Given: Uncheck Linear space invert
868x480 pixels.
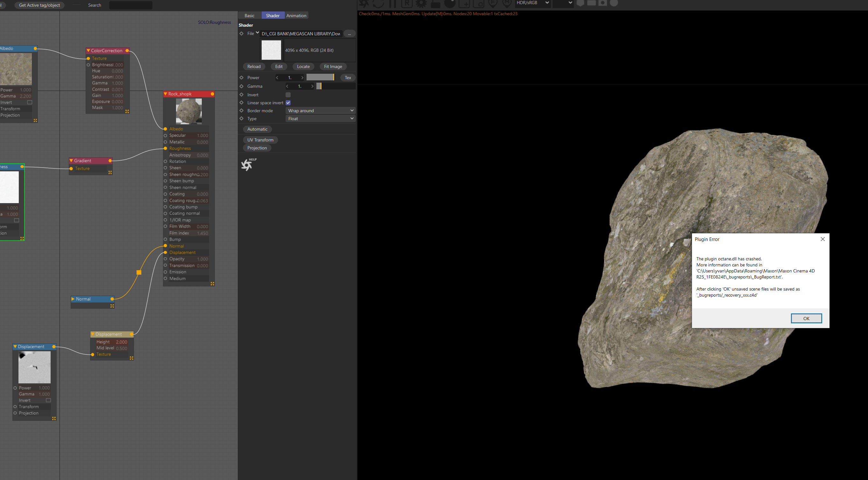Looking at the screenshot, I should pyautogui.click(x=288, y=103).
